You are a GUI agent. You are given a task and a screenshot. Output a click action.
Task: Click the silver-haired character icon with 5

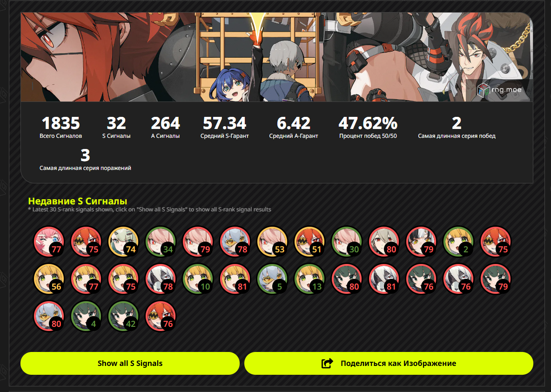coord(272,279)
